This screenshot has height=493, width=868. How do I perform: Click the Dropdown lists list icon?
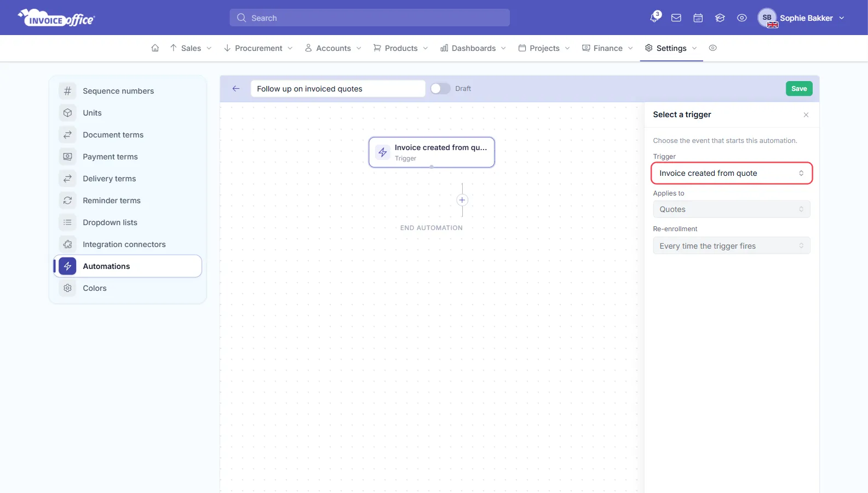pyautogui.click(x=67, y=222)
